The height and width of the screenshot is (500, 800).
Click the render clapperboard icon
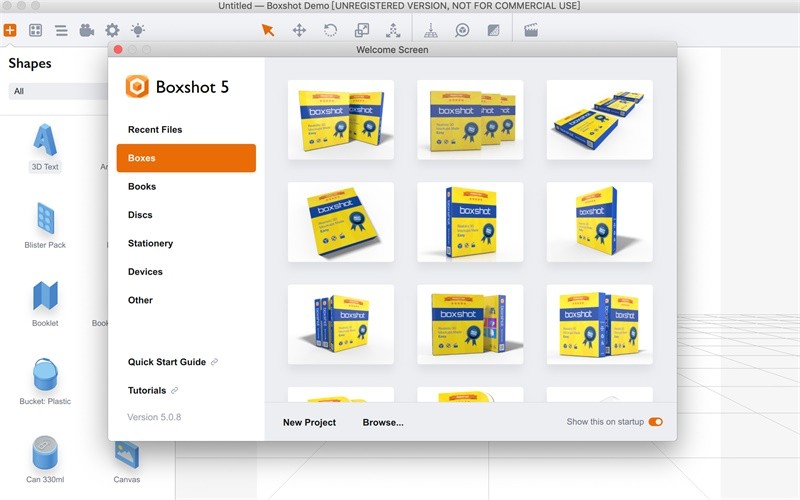click(531, 30)
